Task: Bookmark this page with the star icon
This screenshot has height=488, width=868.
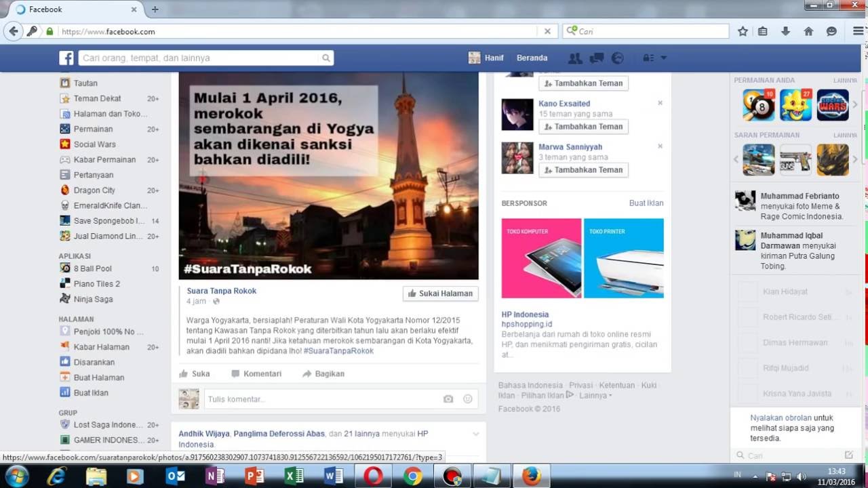Action: [743, 31]
